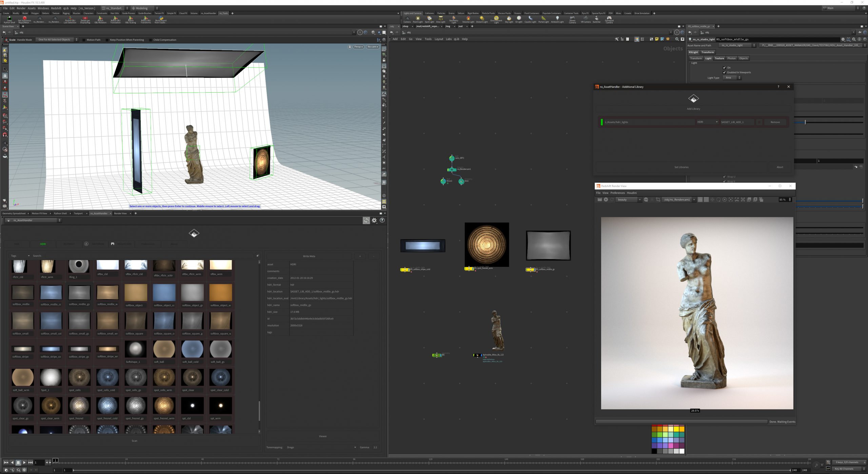Click the Set Libraries button
The height and width of the screenshot is (474, 868).
[681, 167]
